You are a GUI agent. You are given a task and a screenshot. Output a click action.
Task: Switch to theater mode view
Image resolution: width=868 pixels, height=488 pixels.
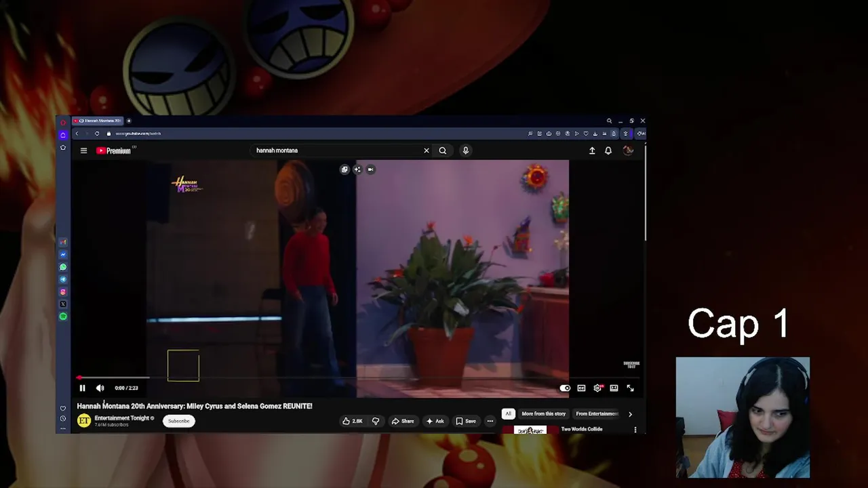(x=614, y=388)
